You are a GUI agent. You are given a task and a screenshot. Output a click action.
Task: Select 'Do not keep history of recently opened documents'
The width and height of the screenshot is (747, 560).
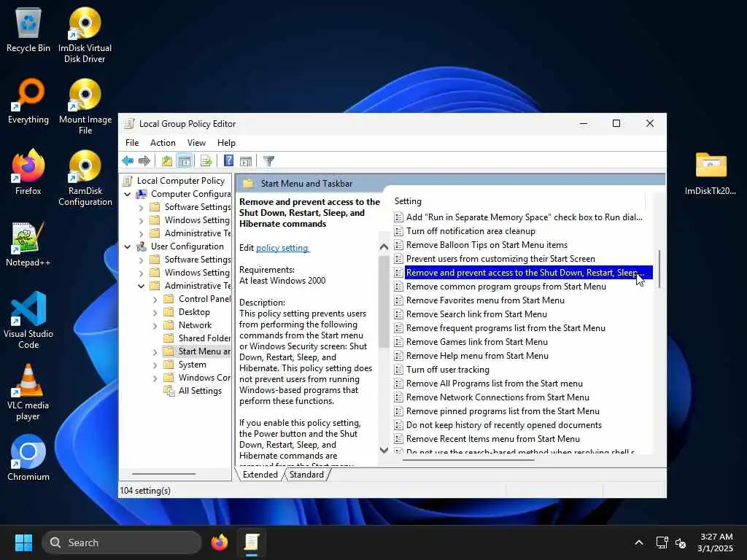[504, 425]
